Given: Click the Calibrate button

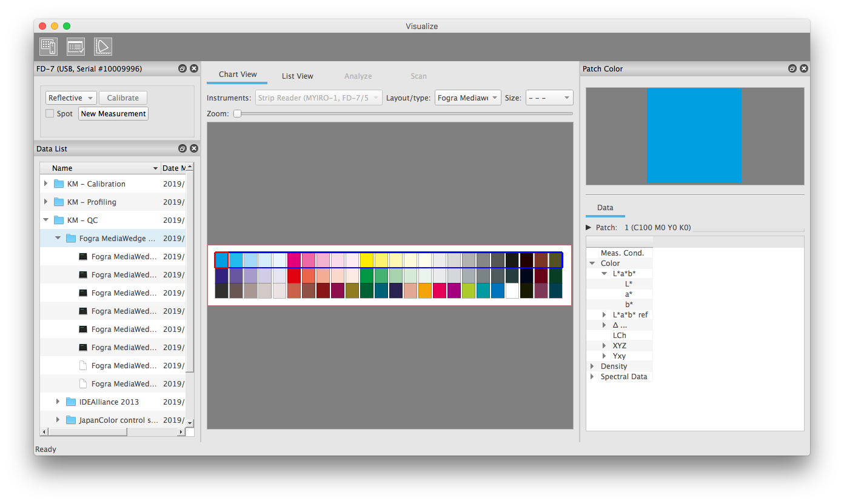Looking at the screenshot, I should (123, 98).
